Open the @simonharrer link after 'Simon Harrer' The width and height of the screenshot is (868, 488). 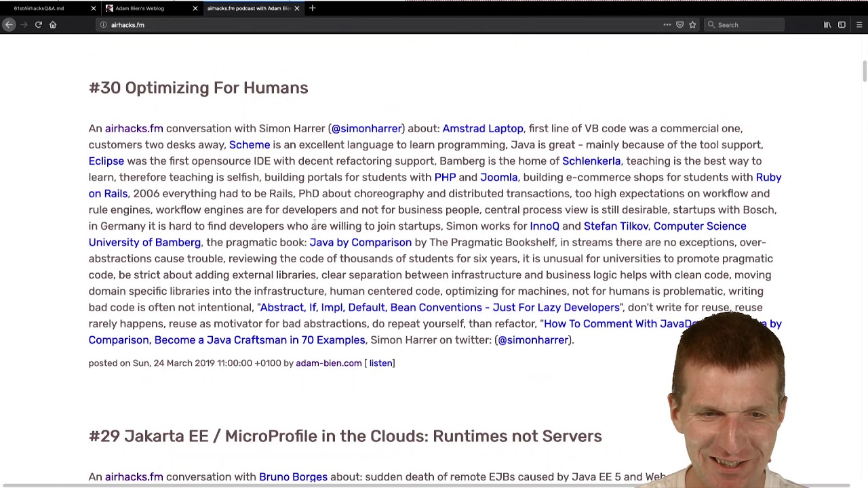coord(367,128)
